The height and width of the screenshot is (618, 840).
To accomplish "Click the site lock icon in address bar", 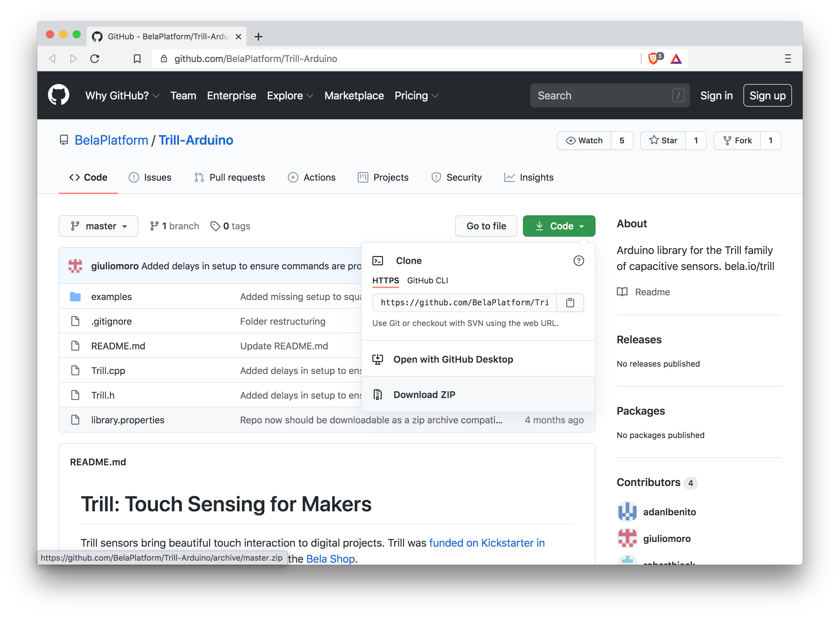I will (164, 59).
